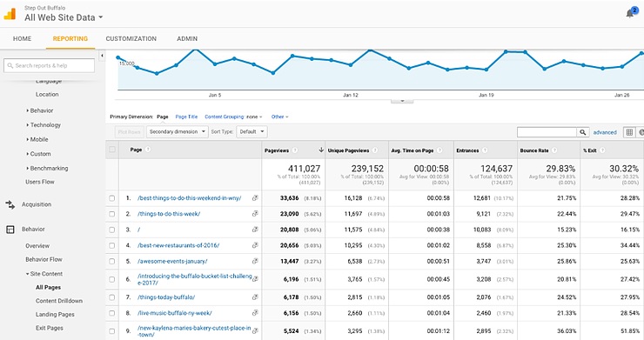Collapse the Site Content sidebar group
This screenshot has height=340, width=644.
point(44,273)
